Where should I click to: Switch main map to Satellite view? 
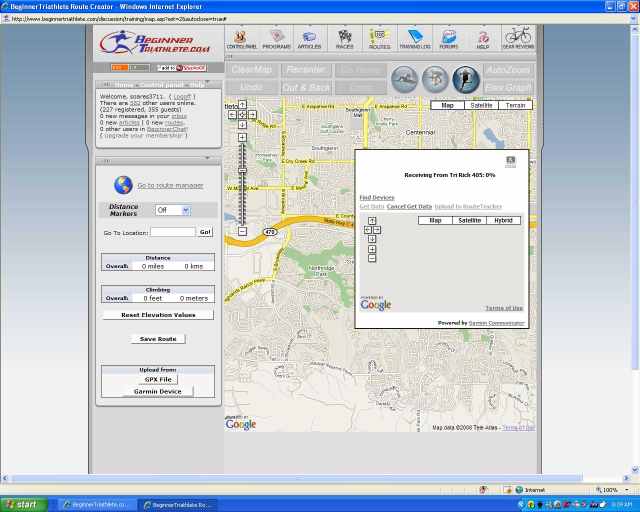coord(482,105)
